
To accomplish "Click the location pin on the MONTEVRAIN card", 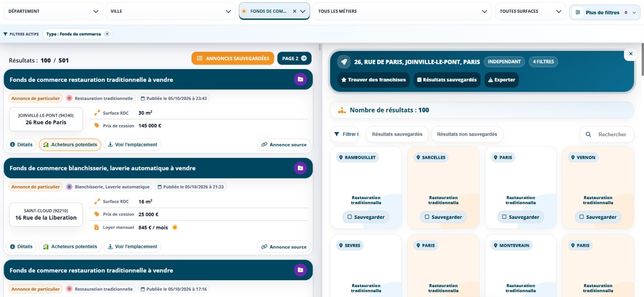I will [495, 245].
